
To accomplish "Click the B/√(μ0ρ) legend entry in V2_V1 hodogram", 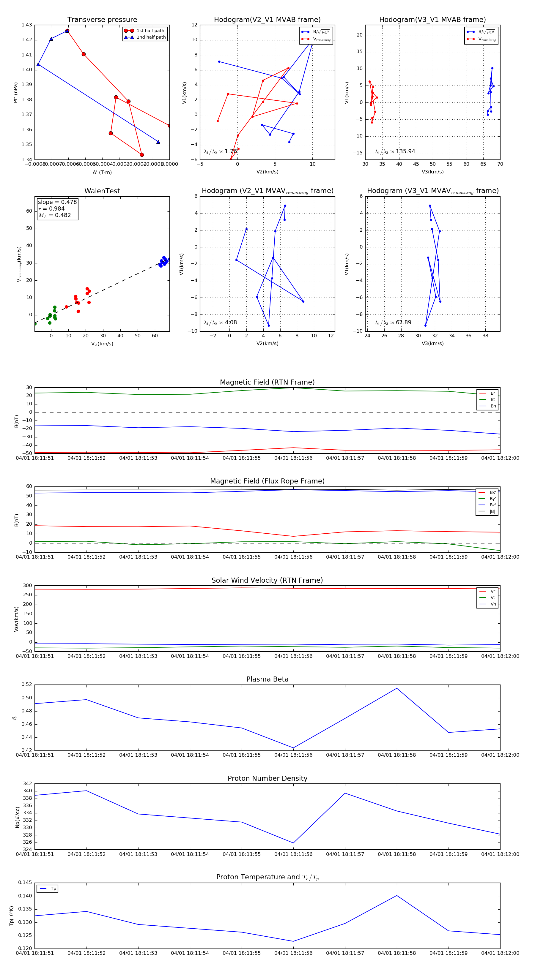I will coord(315,31).
